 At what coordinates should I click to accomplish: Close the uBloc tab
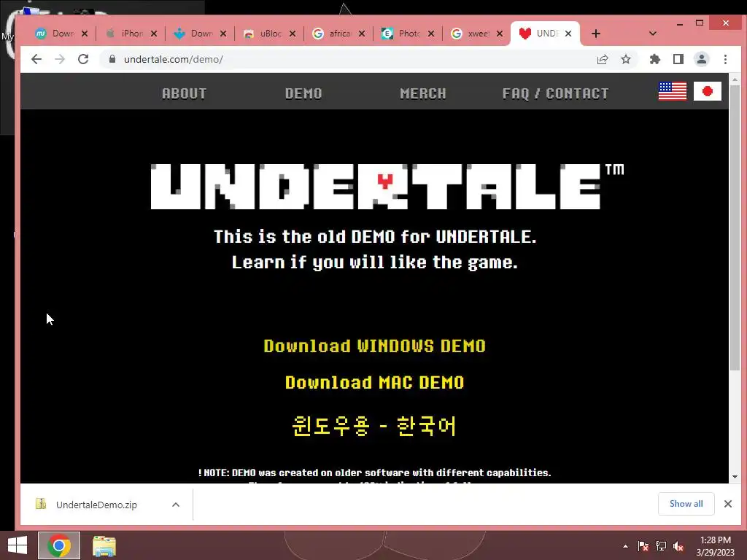(292, 34)
